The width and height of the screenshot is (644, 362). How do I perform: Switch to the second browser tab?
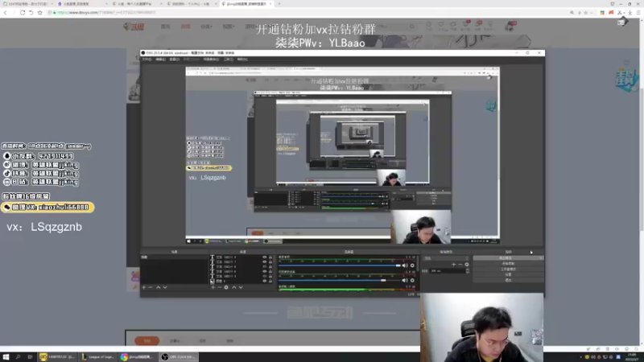(x=82, y=4)
